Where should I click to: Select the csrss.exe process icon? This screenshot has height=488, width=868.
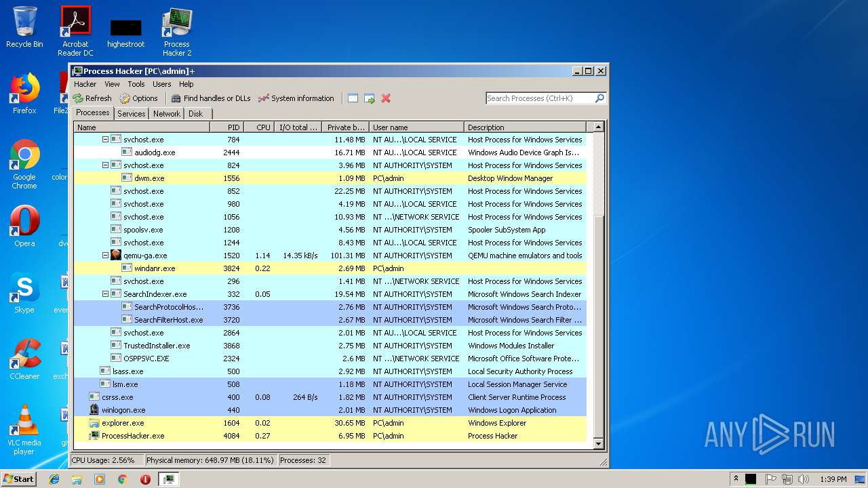pyautogui.click(x=94, y=397)
